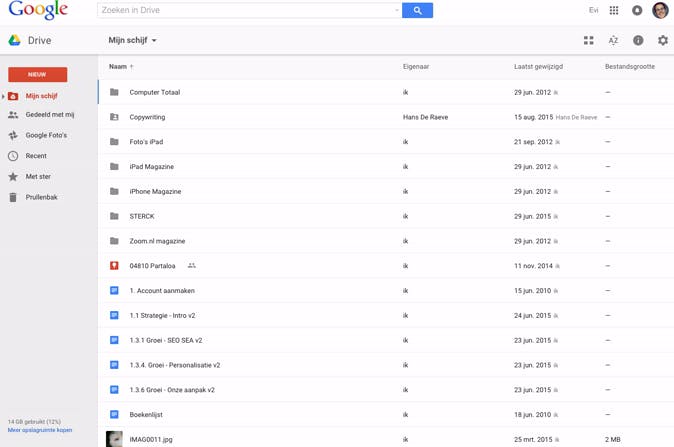674x447 pixels.
Task: Select 1.3.6 Groei - Onze aanpak v2
Action: tap(172, 390)
